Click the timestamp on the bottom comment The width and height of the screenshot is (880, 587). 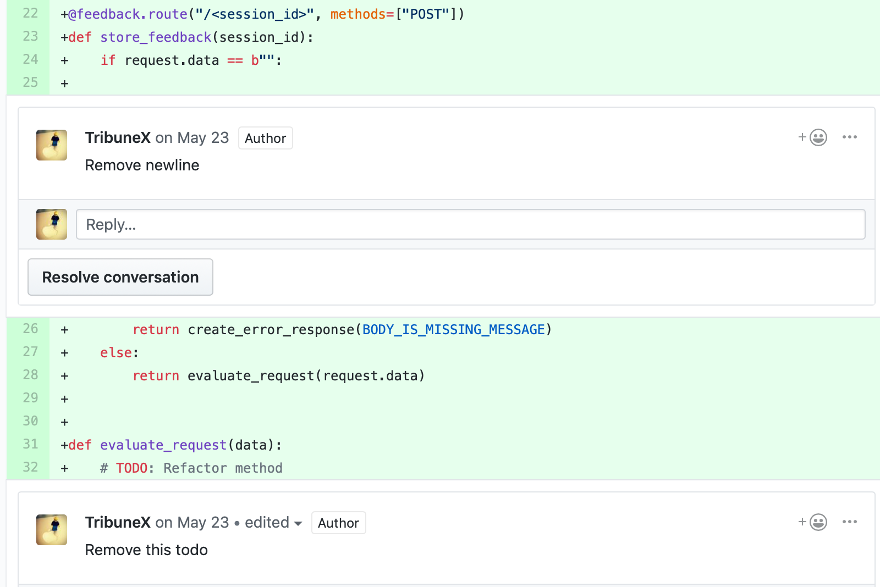coord(192,522)
